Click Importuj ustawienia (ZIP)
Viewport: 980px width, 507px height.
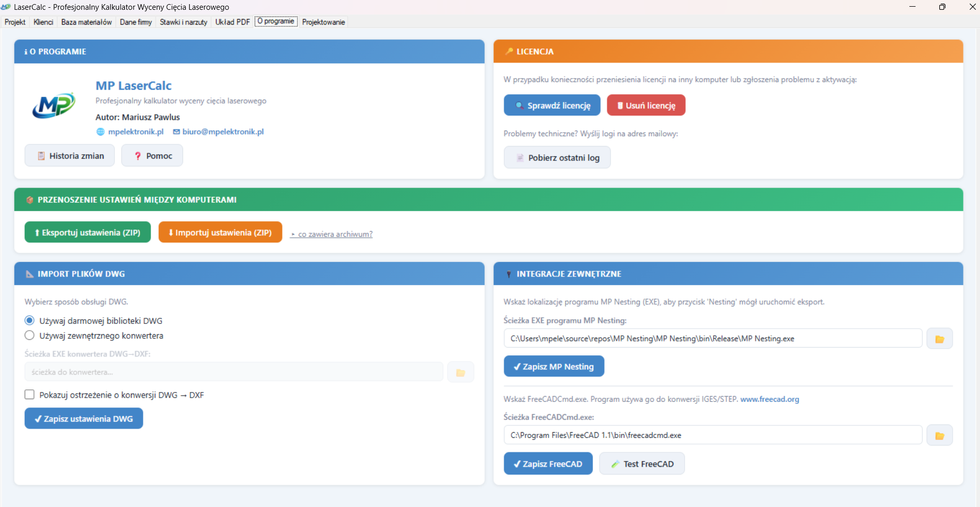point(220,232)
